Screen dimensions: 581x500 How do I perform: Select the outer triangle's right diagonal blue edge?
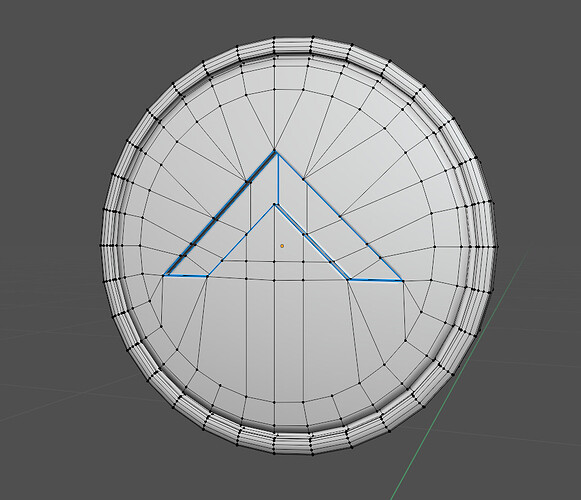tap(340, 217)
